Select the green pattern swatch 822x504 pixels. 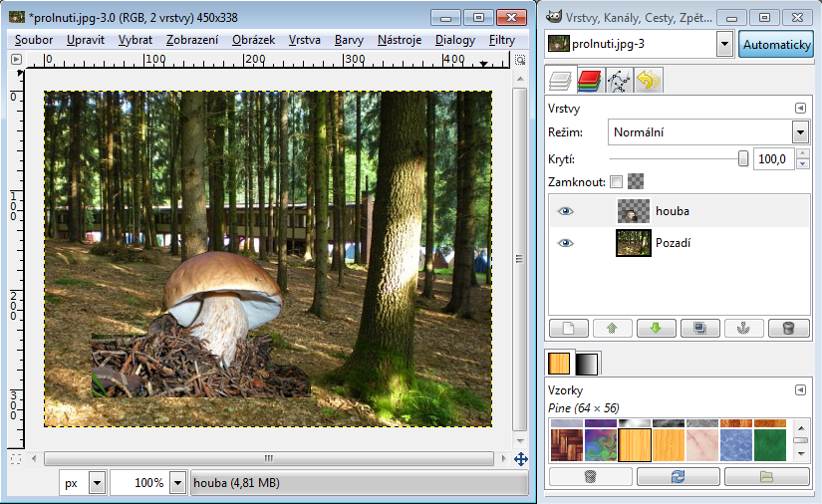pyautogui.click(x=769, y=445)
